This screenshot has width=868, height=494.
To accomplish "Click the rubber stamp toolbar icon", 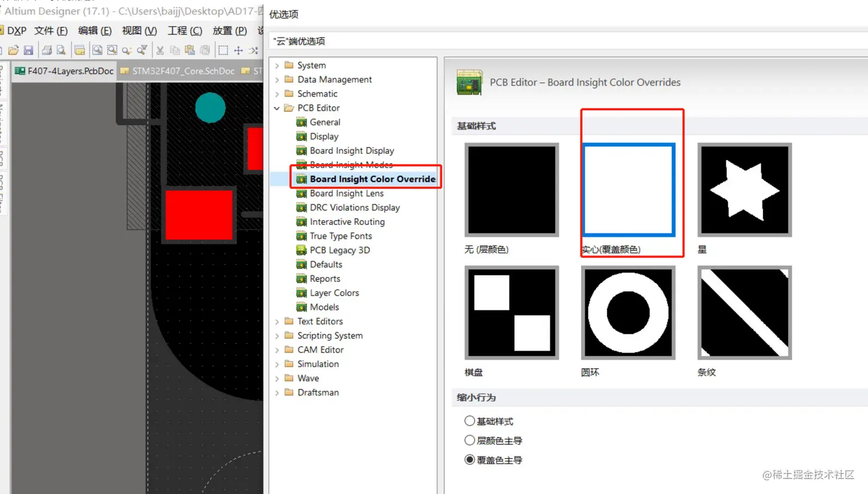I will pos(205,50).
